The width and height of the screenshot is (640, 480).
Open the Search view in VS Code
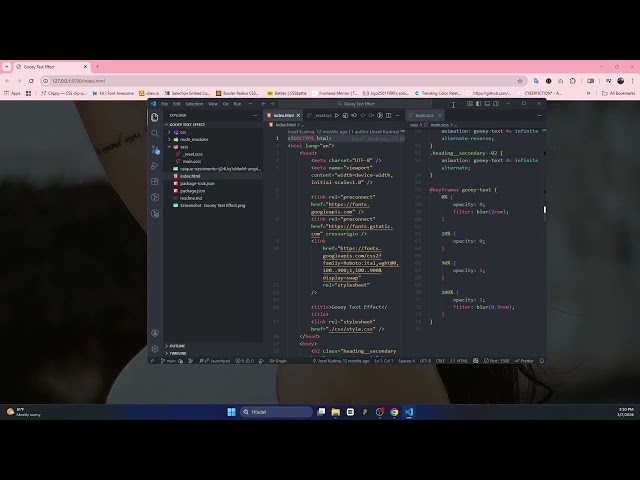pyautogui.click(x=155, y=133)
